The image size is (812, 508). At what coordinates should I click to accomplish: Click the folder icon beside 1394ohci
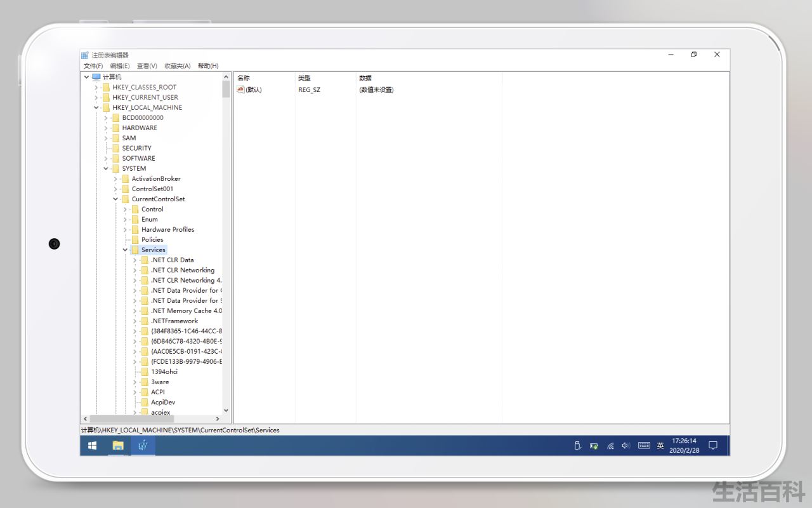(145, 371)
